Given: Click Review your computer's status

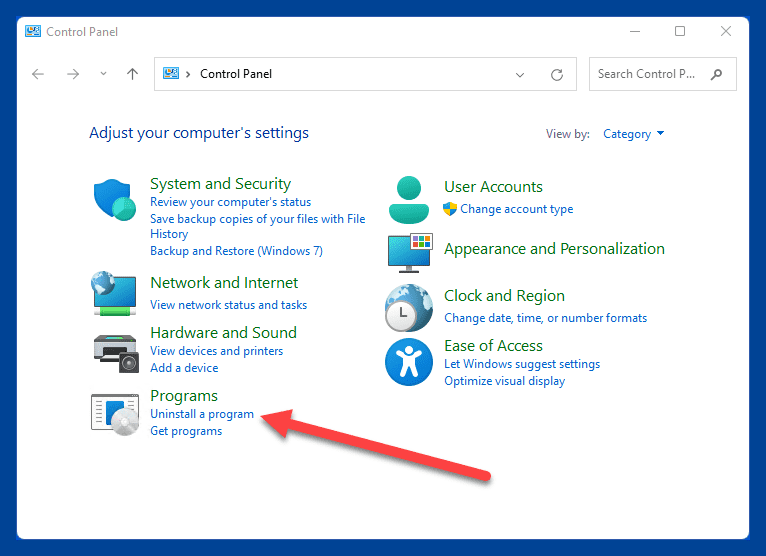Looking at the screenshot, I should coord(231,202).
